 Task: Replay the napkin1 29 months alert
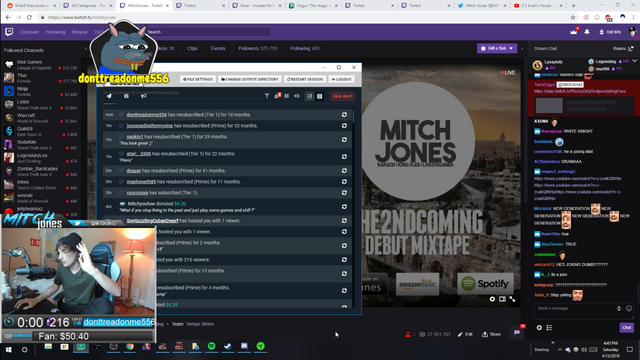pos(344,140)
